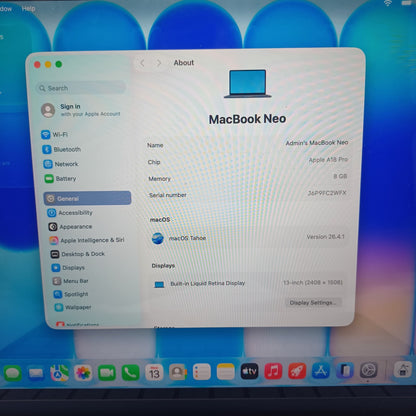Image resolution: width=416 pixels, height=416 pixels.
Task: Open the red rocket app in Dock
Action: tap(297, 371)
